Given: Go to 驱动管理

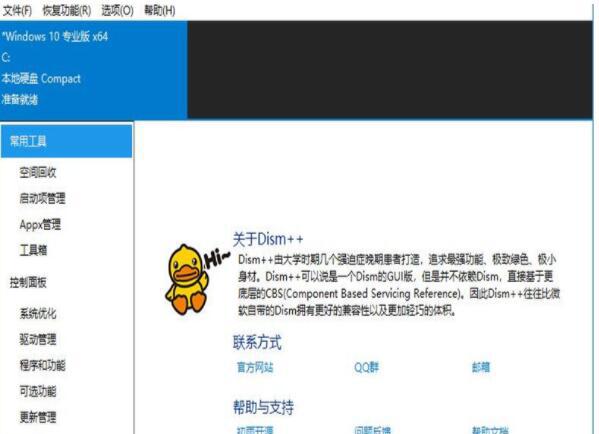Looking at the screenshot, I should point(38,339).
